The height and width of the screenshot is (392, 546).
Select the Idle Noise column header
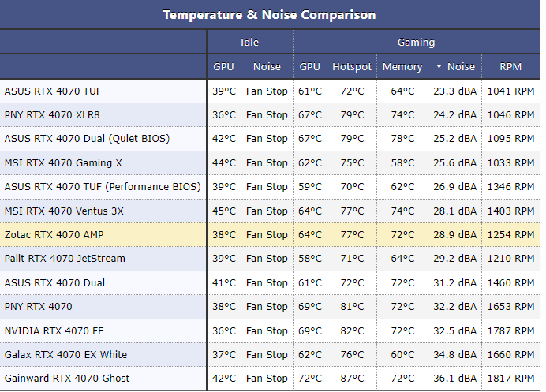(267, 67)
